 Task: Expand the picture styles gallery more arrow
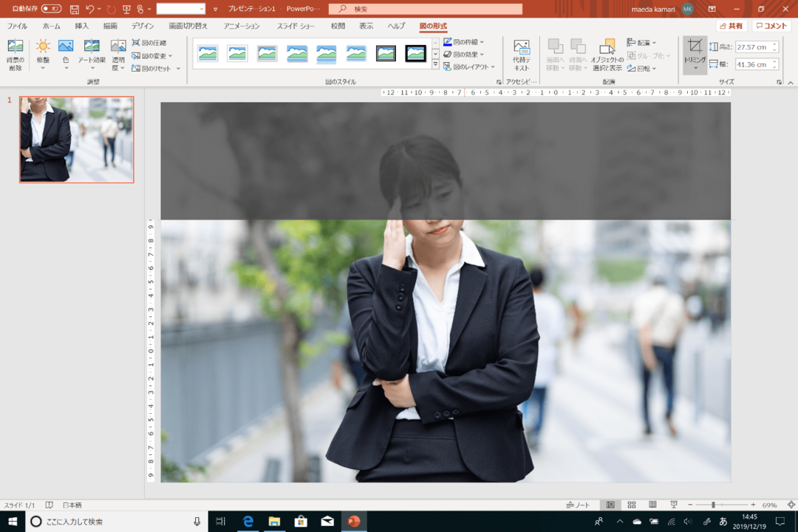click(x=436, y=65)
